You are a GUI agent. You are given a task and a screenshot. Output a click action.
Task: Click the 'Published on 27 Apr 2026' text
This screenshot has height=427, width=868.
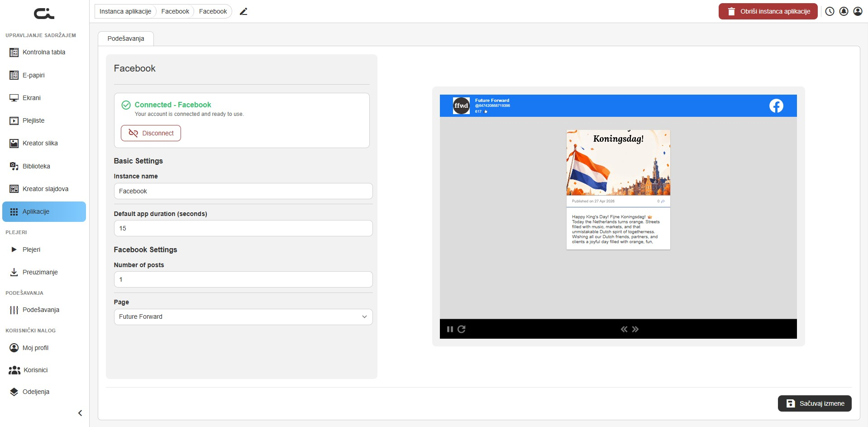click(x=593, y=201)
